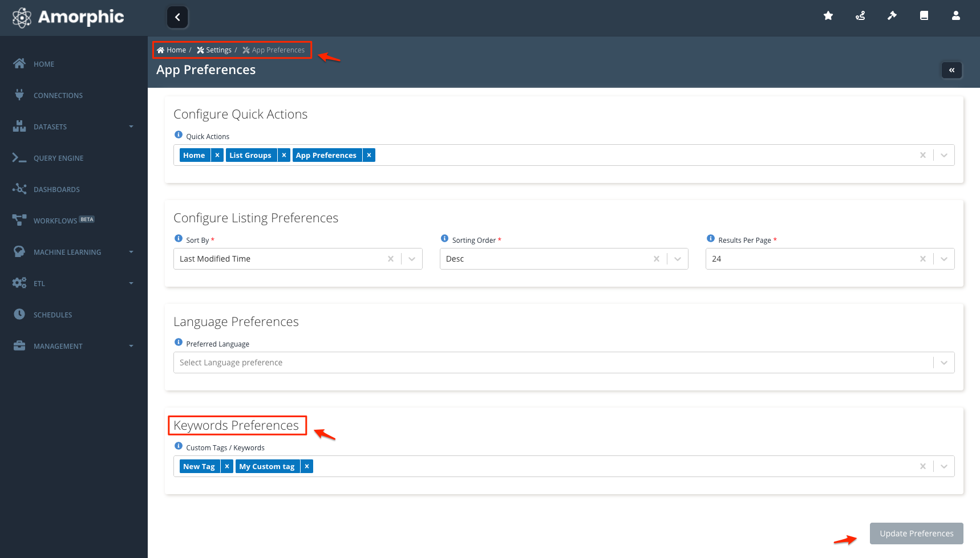The image size is (980, 558).
Task: Click the Amorphic logo
Action: (67, 18)
